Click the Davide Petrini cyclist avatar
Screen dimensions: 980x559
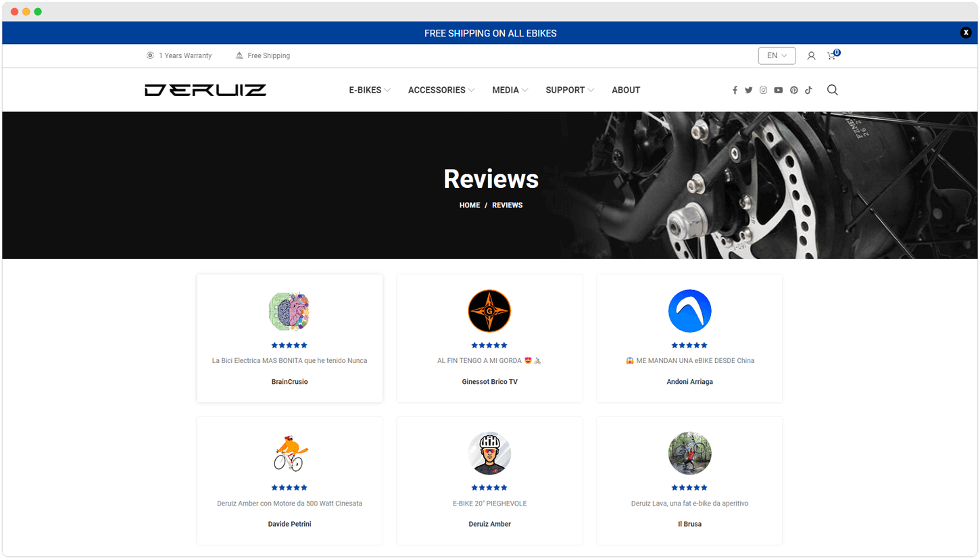point(289,453)
